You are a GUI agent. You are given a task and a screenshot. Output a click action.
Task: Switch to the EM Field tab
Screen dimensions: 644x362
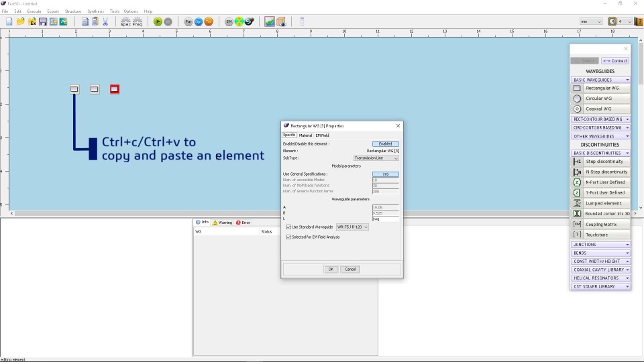coord(322,135)
